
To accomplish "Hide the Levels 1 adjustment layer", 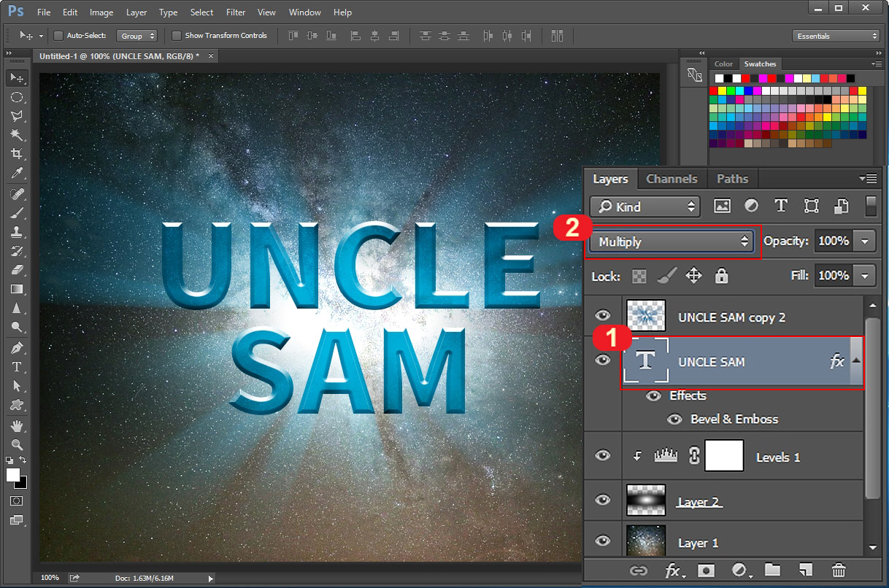I will (602, 455).
